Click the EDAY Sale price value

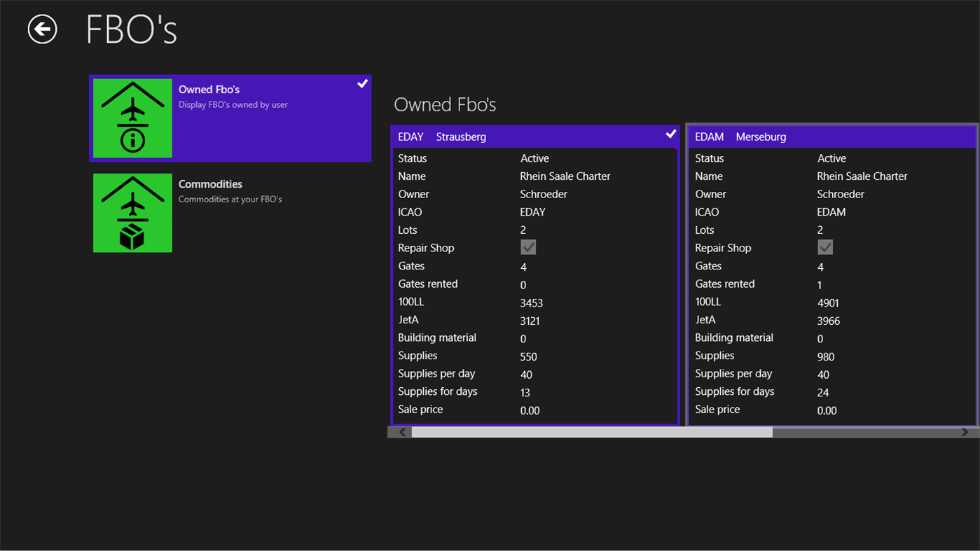coord(530,411)
